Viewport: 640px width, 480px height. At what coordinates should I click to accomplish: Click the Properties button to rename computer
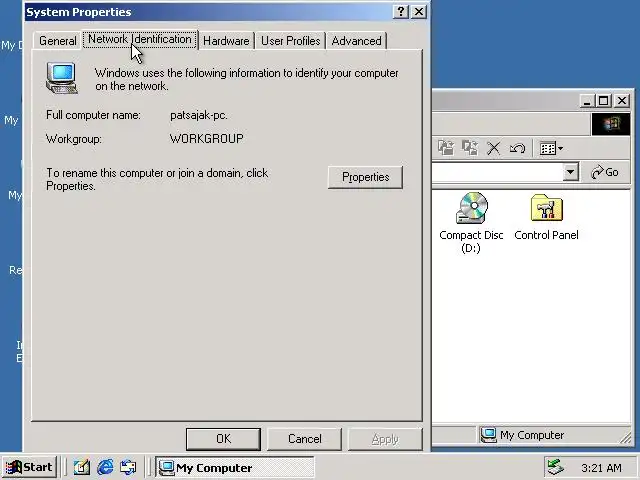[x=365, y=177]
